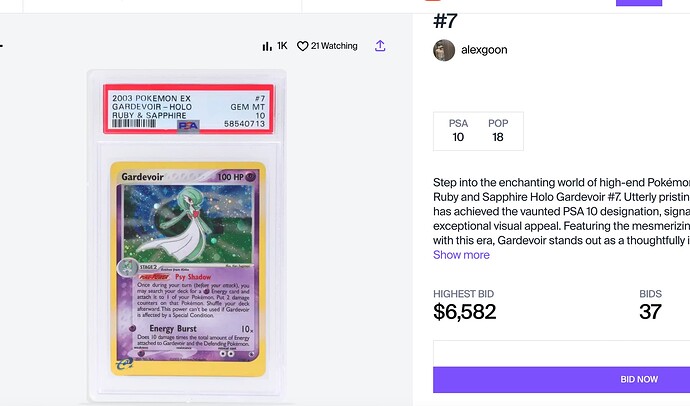Viewport: 690px width, 406px height.
Task: Click the bids count 37
Action: point(650,312)
